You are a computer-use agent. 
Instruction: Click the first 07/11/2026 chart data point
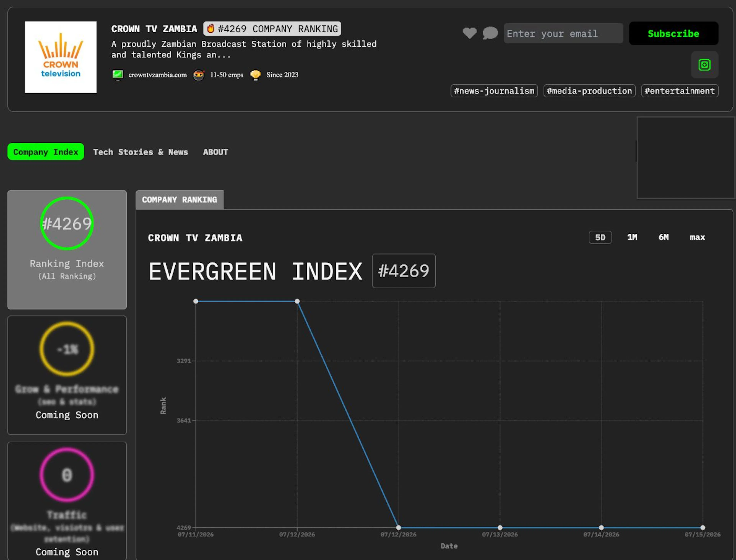click(x=196, y=301)
